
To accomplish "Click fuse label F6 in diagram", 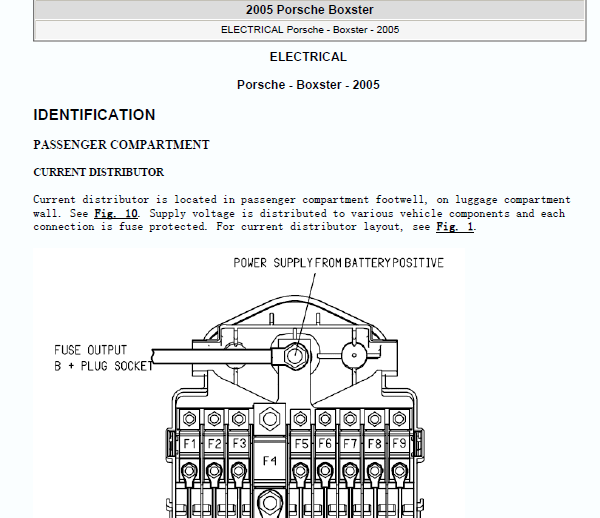I will point(325,443).
